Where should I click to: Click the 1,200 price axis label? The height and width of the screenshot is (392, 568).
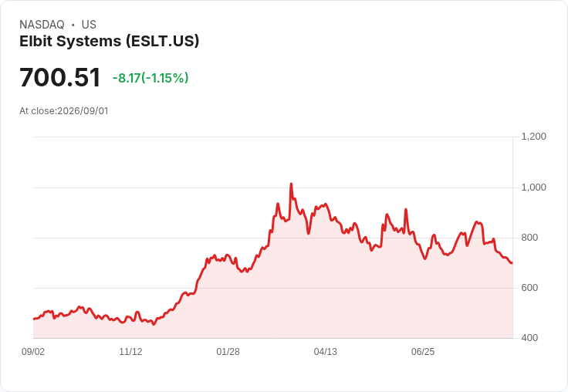pyautogui.click(x=533, y=137)
